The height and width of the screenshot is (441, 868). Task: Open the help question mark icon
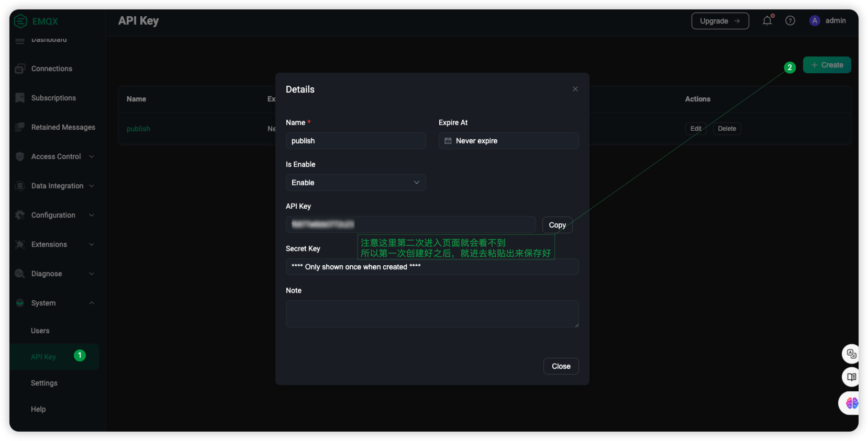tap(790, 21)
